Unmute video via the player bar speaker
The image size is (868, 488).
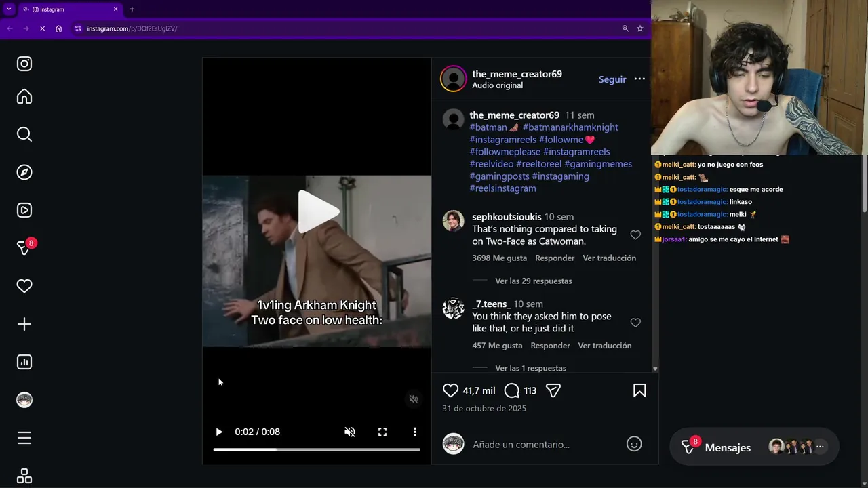tap(350, 432)
